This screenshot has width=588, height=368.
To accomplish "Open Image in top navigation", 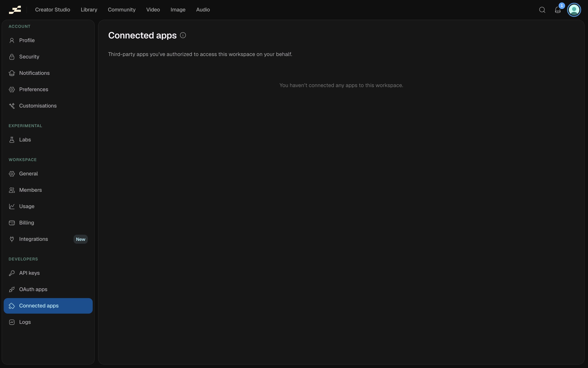I will (x=178, y=10).
